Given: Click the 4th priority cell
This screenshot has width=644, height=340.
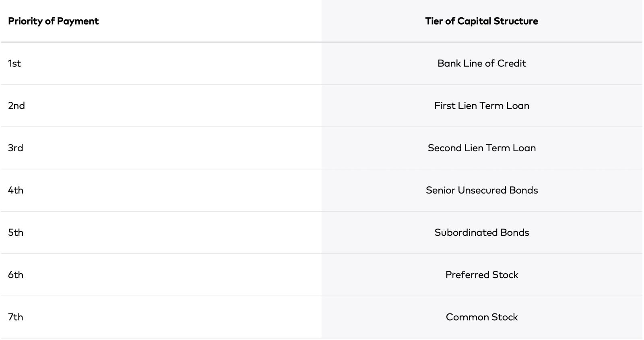Looking at the screenshot, I should pos(16,190).
